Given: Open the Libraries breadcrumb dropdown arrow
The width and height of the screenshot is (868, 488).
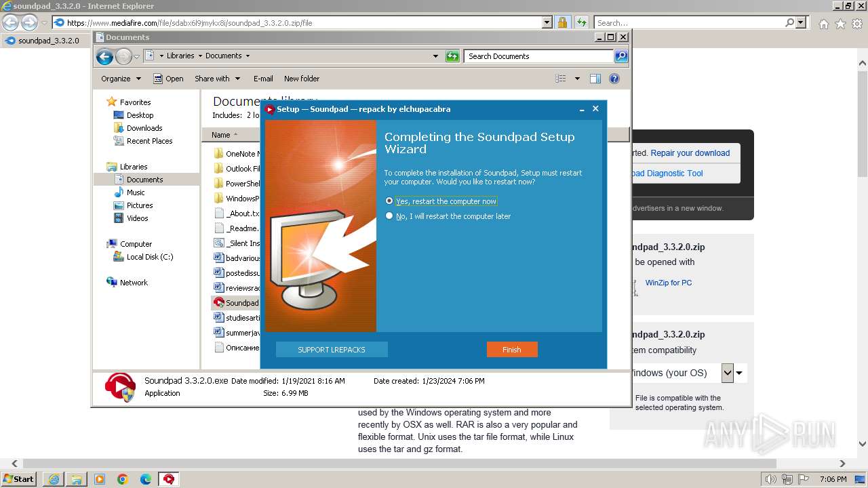Looking at the screenshot, I should click(199, 56).
